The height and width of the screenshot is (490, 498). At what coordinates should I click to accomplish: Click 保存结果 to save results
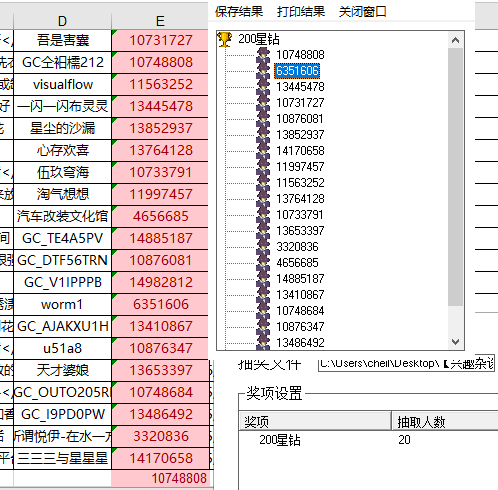[239, 12]
